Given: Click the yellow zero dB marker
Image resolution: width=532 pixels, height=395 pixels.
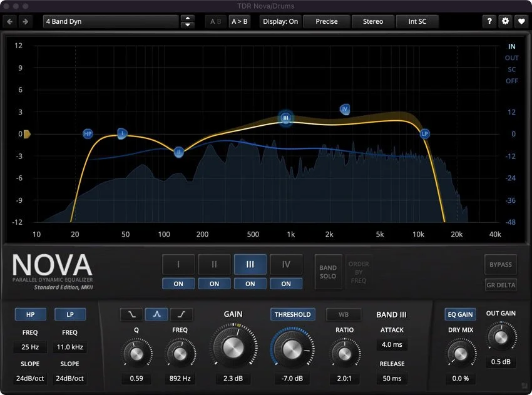Looking at the screenshot, I should point(27,134).
